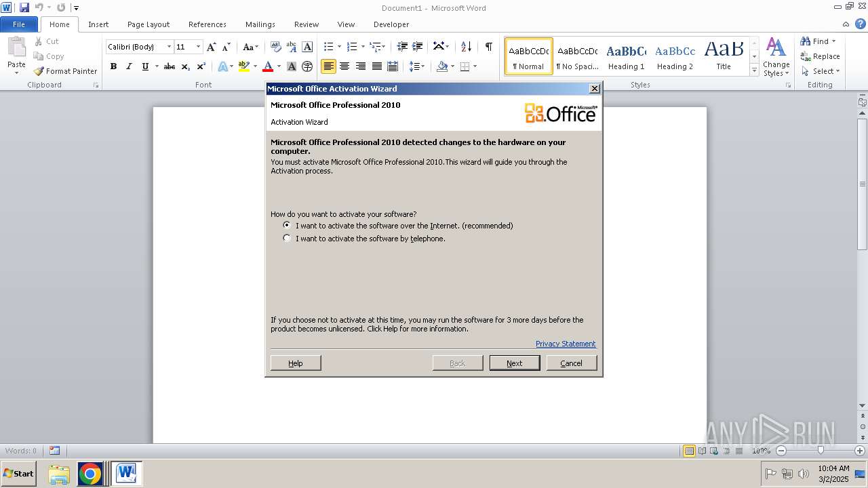The image size is (868, 488).
Task: Apply Strikethrough formatting
Action: [x=170, y=66]
